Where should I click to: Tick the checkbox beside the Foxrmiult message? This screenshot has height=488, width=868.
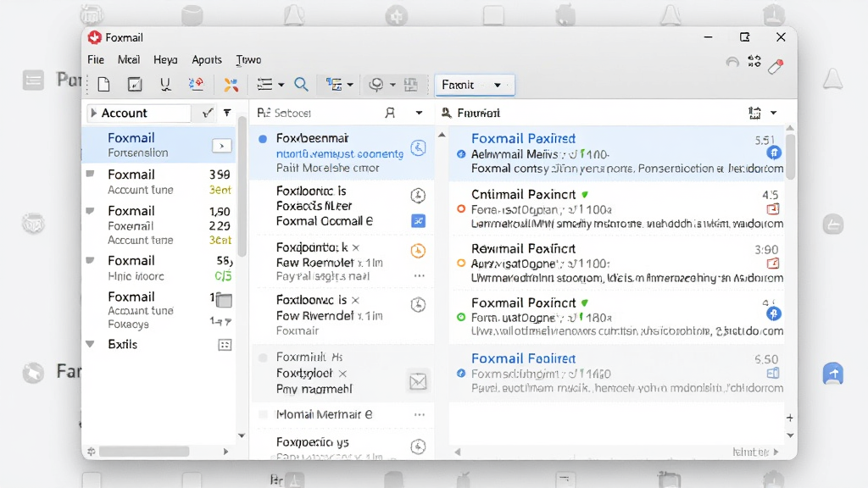[263, 358]
